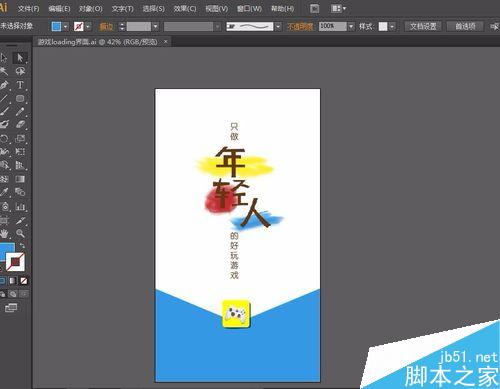This screenshot has width=500, height=389.
Task: Select the Lasso tool
Action: 20,71
